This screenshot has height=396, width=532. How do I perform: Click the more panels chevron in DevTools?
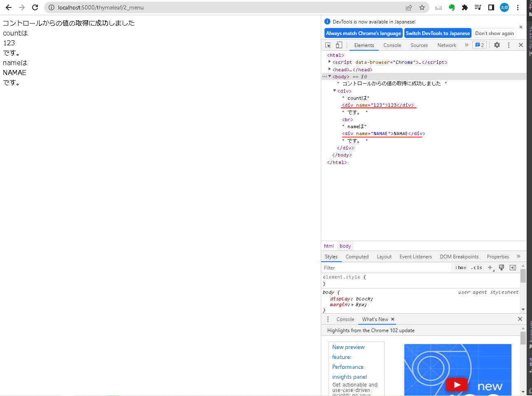click(467, 45)
